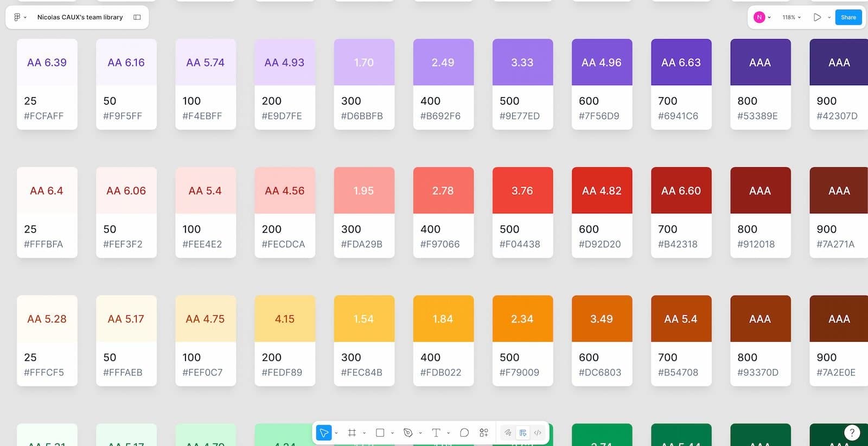Screen dimensions: 868x446
Task: Select orange 700 swatch labeled AA 5.4
Action: click(681, 318)
